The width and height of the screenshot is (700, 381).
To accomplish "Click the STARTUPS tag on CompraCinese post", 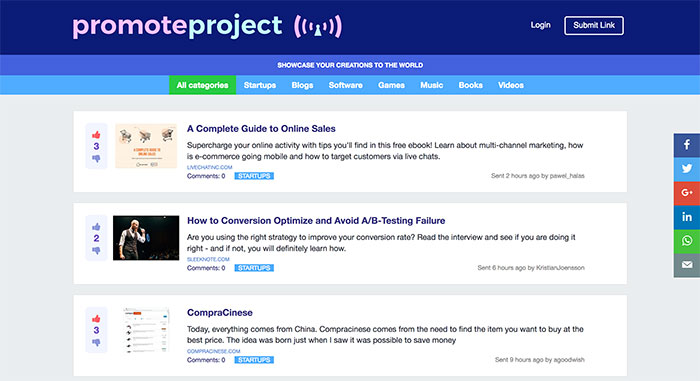I will coord(254,360).
